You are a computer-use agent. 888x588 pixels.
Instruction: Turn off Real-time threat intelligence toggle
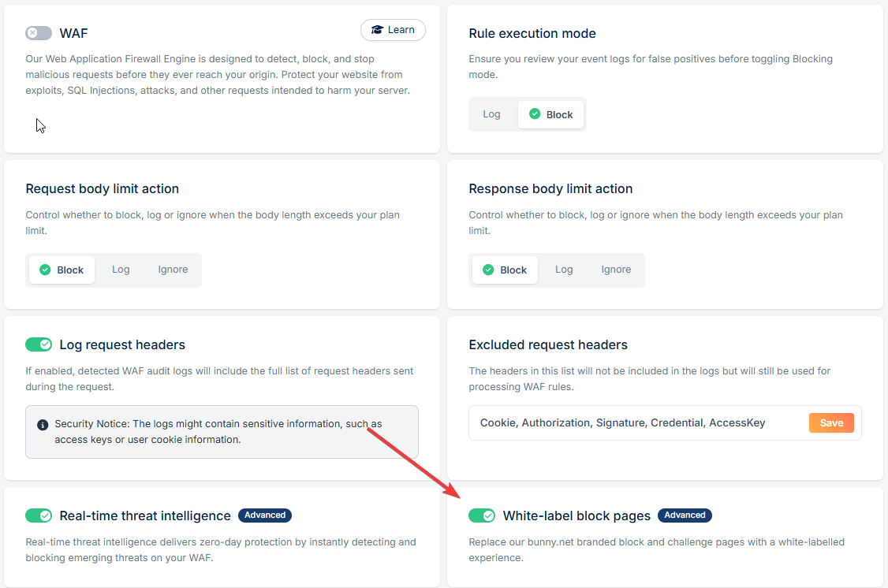point(39,515)
